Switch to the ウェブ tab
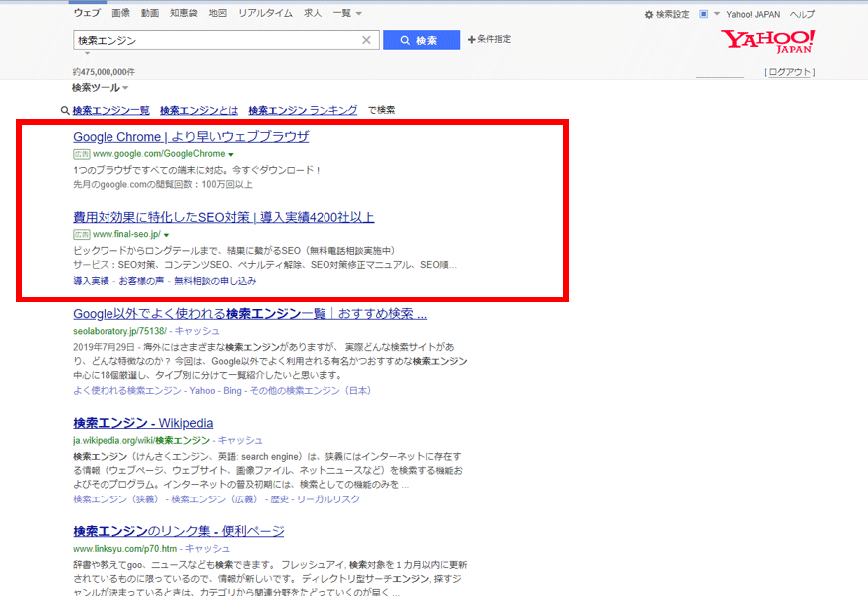Image resolution: width=868 pixels, height=596 pixels. 87,13
